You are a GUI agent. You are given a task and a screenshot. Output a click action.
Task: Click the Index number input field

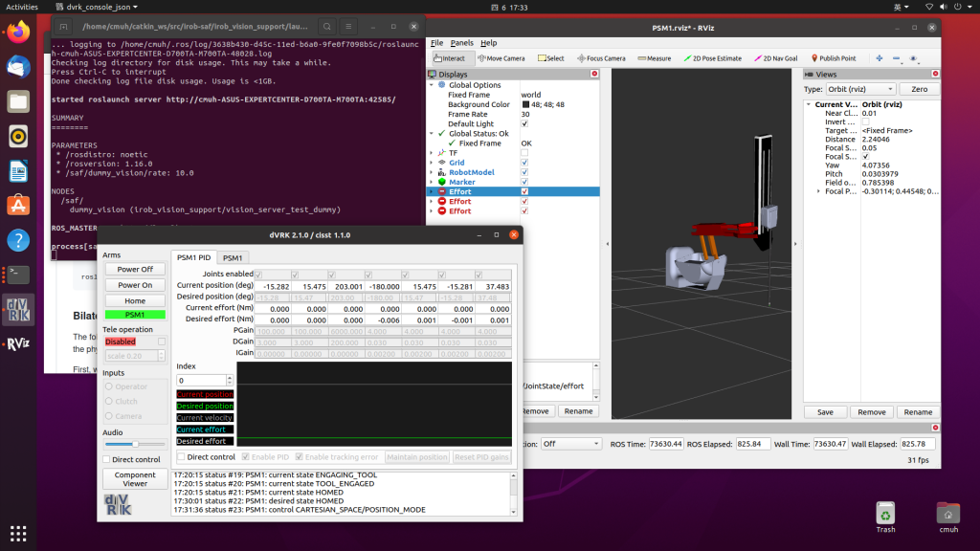(x=200, y=381)
